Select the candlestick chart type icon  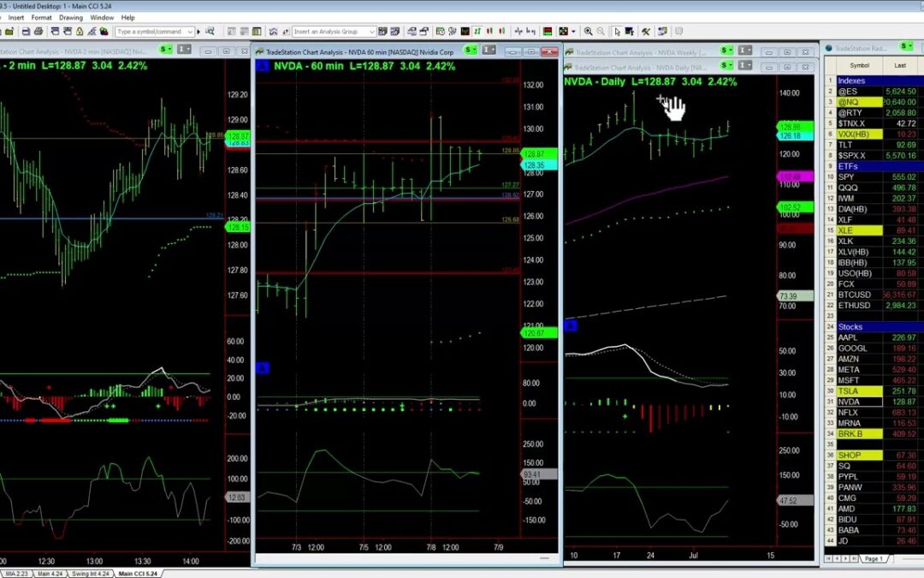click(489, 32)
